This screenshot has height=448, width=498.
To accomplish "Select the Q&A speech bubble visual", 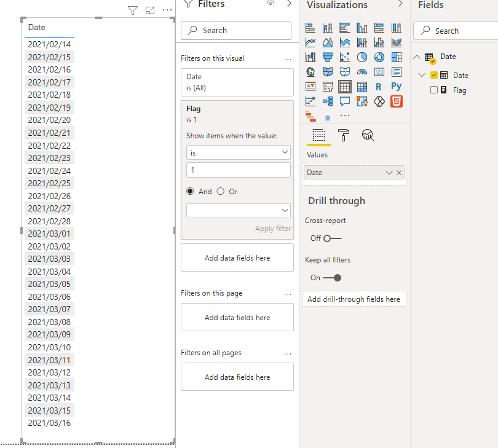I will pos(344,101).
